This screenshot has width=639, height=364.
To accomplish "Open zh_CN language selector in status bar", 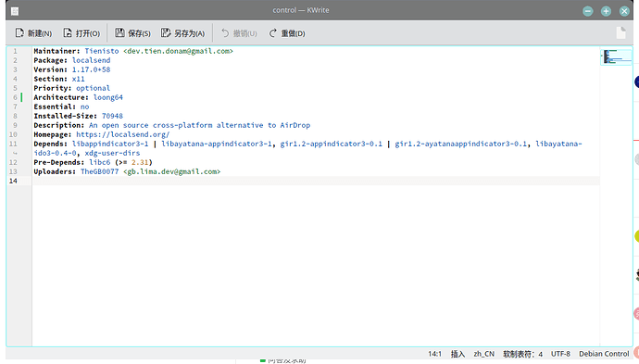I will point(483,354).
